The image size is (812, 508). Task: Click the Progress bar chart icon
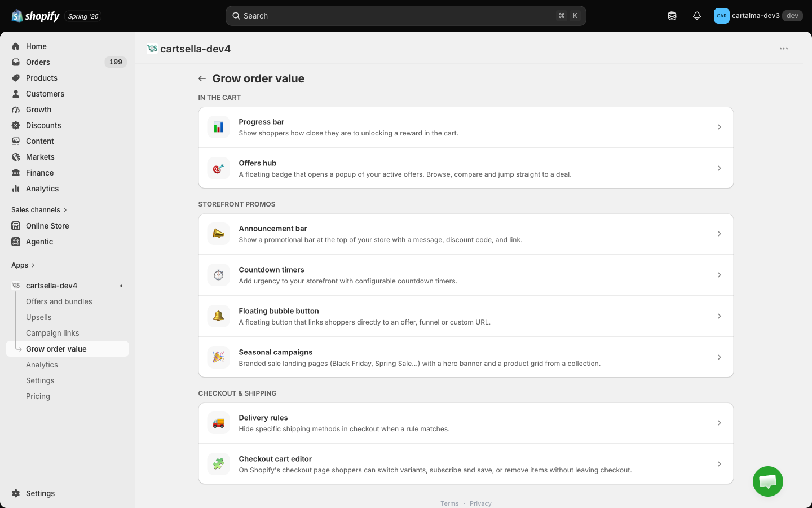pos(218,127)
